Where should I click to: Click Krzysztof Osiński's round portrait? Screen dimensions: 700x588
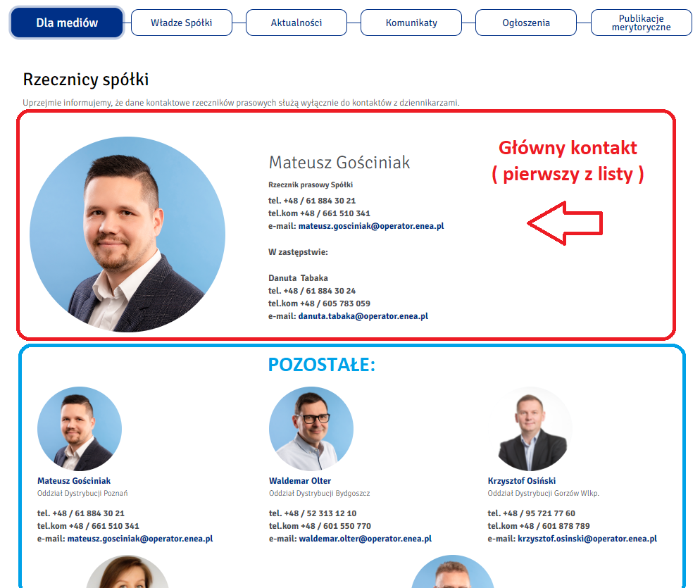tap(530, 429)
